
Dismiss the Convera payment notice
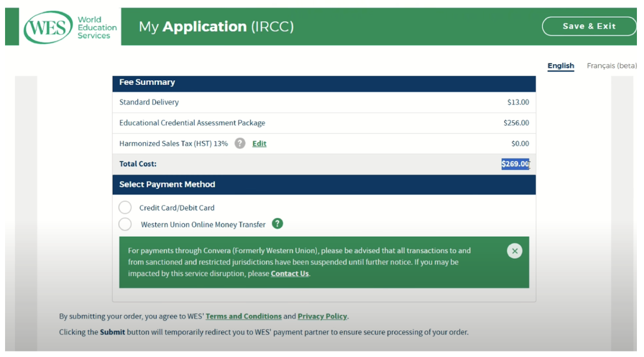click(x=514, y=250)
